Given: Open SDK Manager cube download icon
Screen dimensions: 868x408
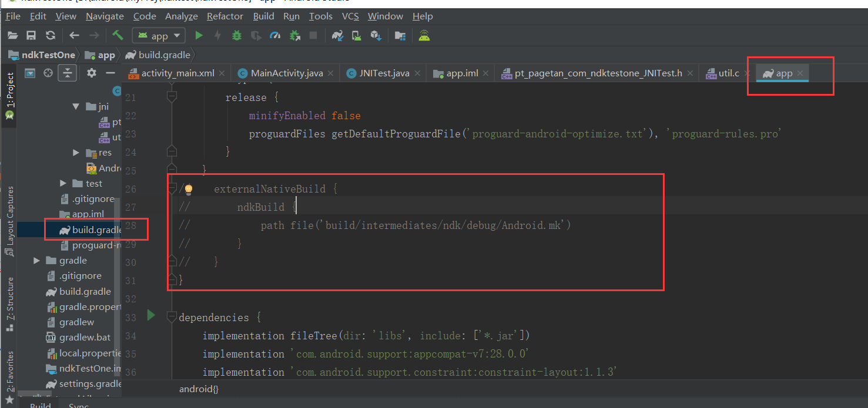Looking at the screenshot, I should pos(376,36).
